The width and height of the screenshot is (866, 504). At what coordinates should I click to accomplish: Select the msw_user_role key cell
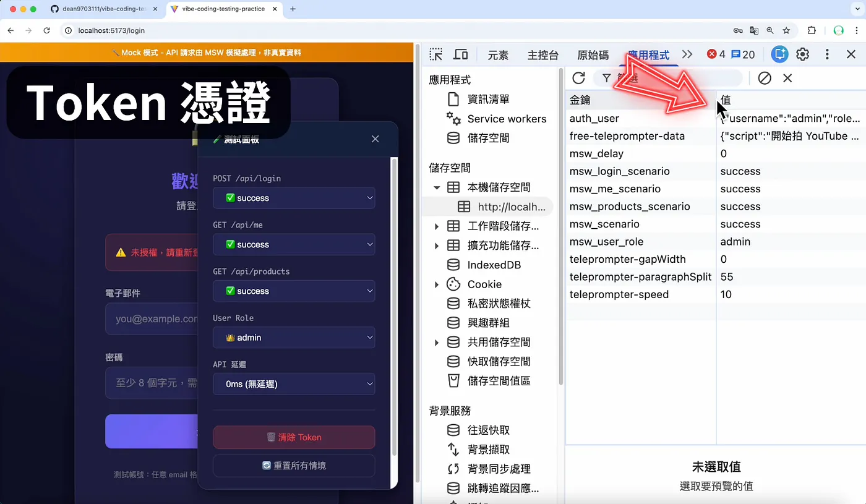641,242
